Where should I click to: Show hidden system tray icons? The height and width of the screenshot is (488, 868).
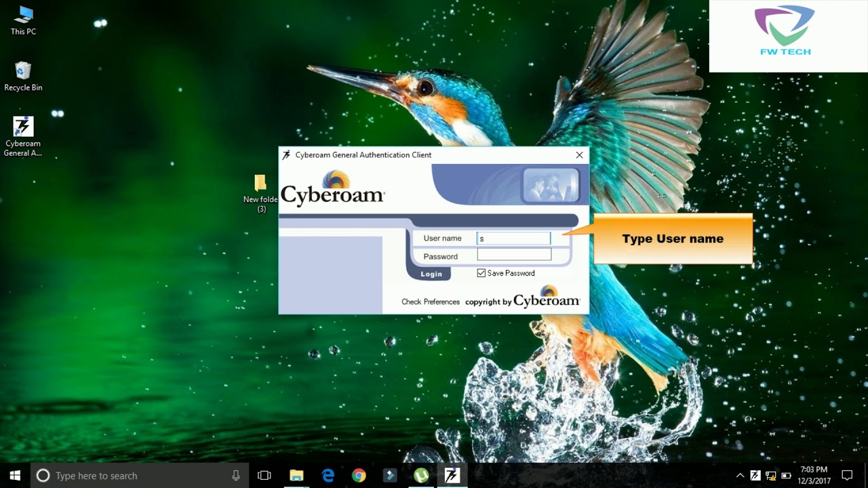point(740,475)
